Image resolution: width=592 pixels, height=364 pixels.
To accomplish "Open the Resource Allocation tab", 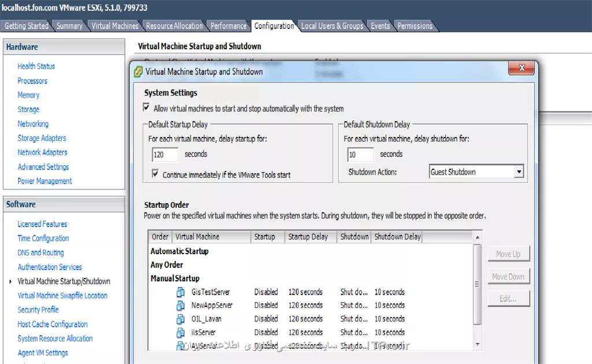I will click(175, 26).
